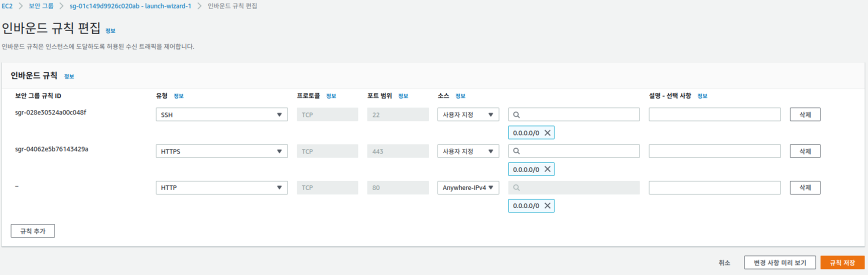Open sg-01c149d9926c020ab launch-wizard-1 breadcrumb
Screen dimensions: 868x275
point(130,6)
